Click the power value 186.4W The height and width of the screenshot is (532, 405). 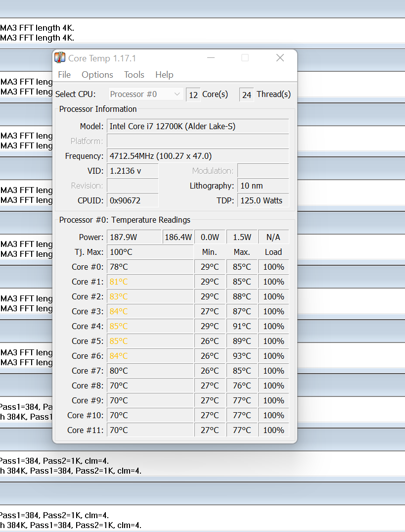click(x=178, y=237)
